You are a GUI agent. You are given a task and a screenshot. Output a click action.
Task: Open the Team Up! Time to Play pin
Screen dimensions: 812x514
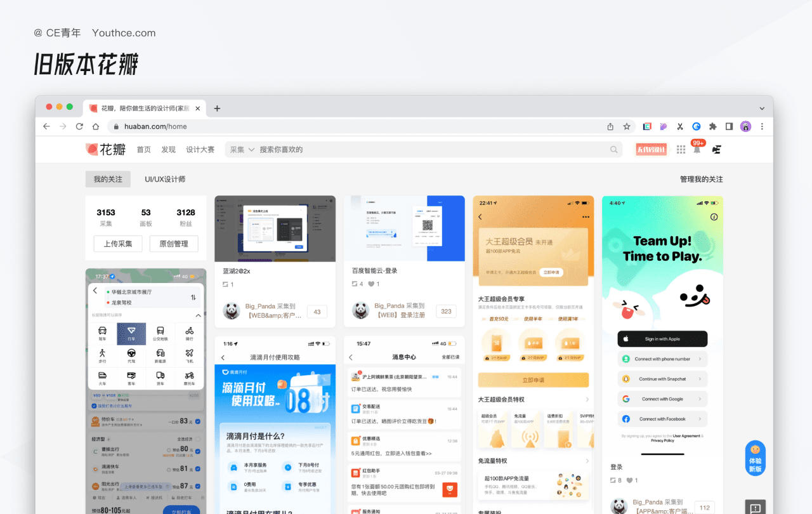(662, 327)
